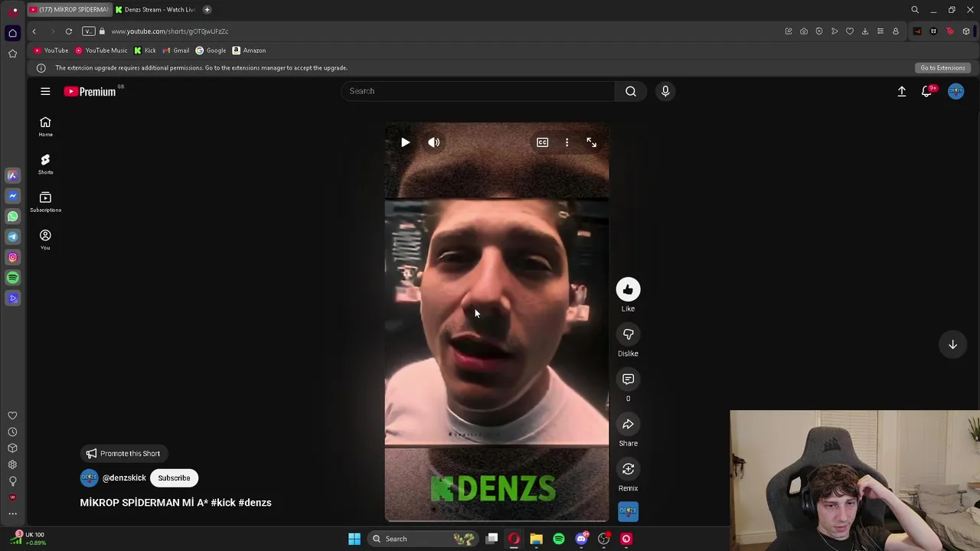Open the Kick bookmark
980x551 pixels.
coord(145,51)
